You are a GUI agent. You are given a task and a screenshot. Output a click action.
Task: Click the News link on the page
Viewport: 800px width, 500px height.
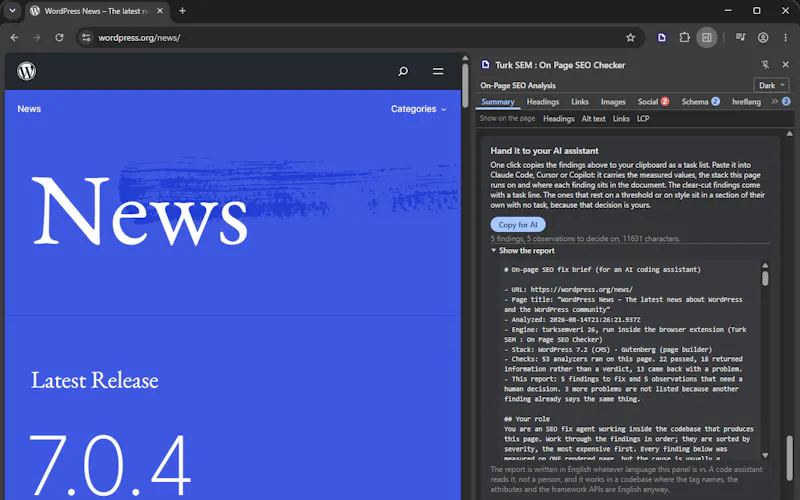(x=29, y=109)
